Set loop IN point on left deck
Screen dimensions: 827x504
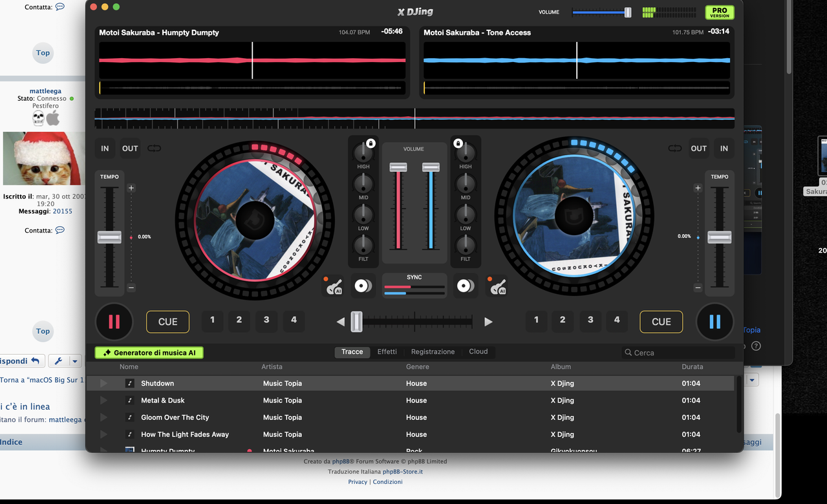[x=105, y=149]
